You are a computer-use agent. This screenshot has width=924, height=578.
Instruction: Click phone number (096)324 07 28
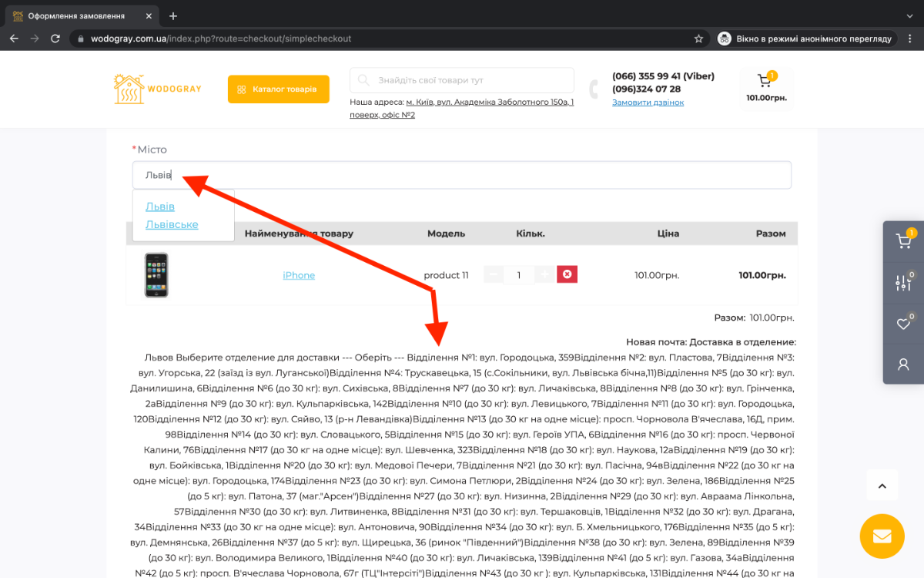647,89
